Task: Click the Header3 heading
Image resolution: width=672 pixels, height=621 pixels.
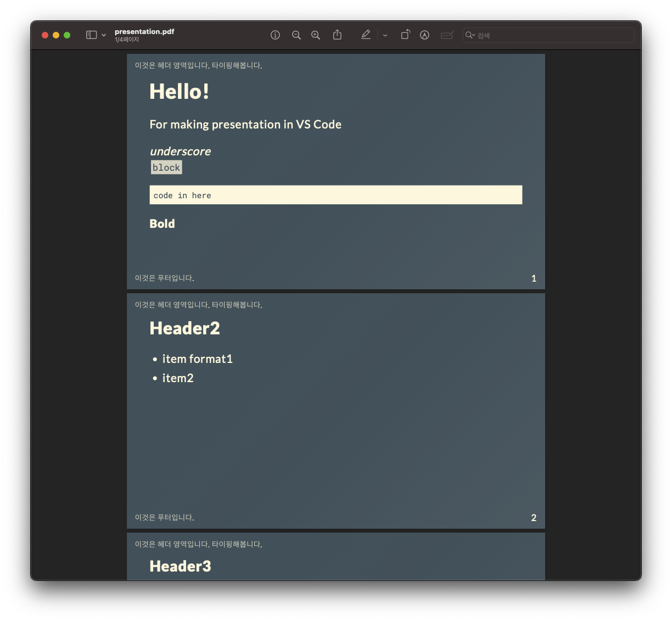Action: coord(180,566)
